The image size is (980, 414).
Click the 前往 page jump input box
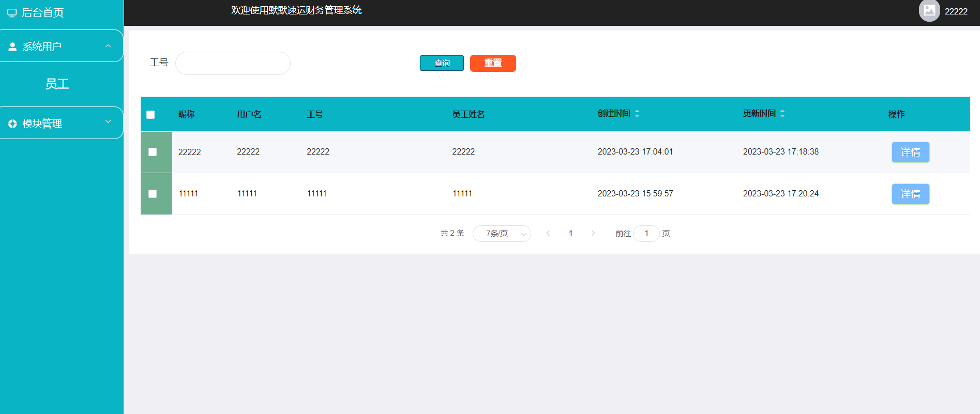click(646, 234)
